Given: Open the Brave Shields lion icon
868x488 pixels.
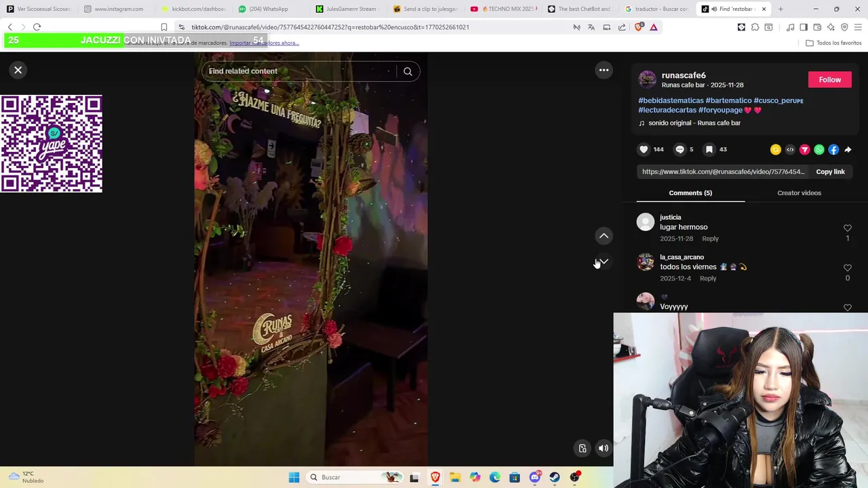Looking at the screenshot, I should [x=638, y=27].
